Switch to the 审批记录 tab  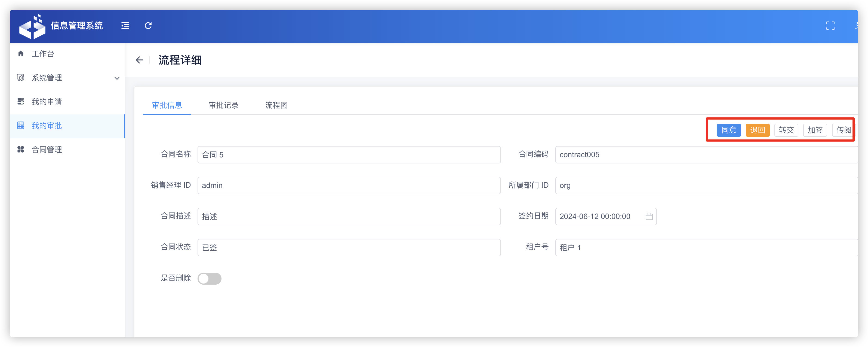(x=223, y=105)
